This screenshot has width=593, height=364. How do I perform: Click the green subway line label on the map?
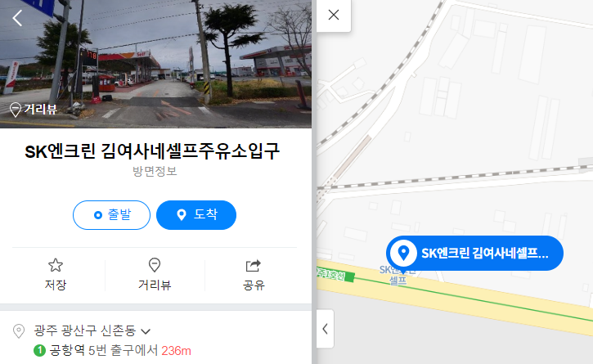(x=335, y=275)
